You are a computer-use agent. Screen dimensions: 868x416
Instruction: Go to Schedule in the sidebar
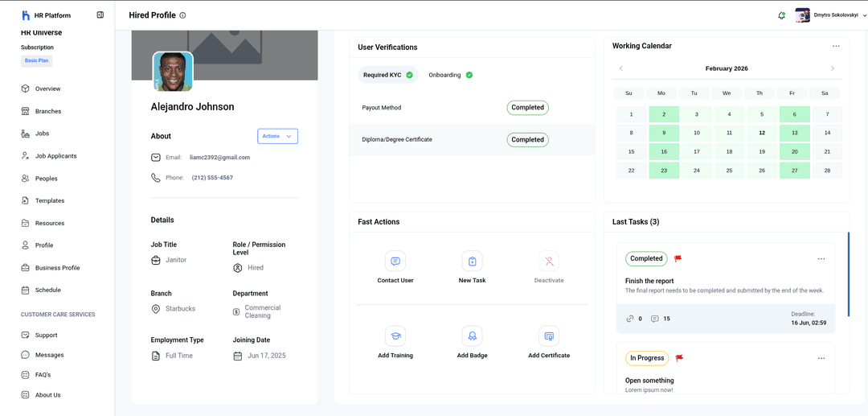click(x=47, y=290)
